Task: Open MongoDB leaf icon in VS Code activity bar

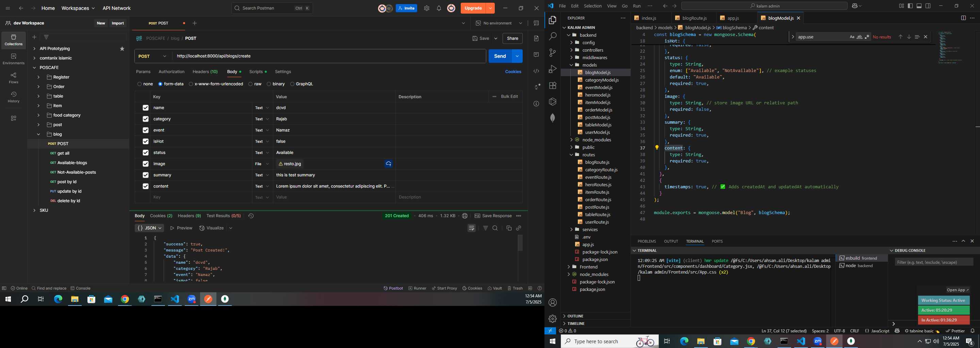Action: (553, 118)
